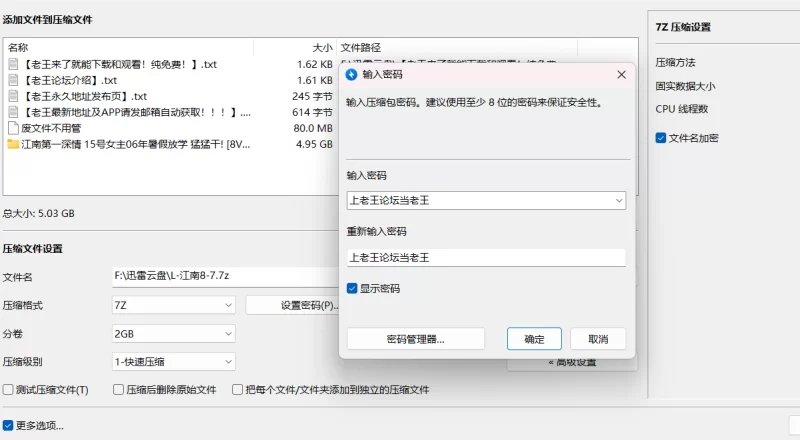Enable 测试压缩文件(T) checkbox

(8, 389)
